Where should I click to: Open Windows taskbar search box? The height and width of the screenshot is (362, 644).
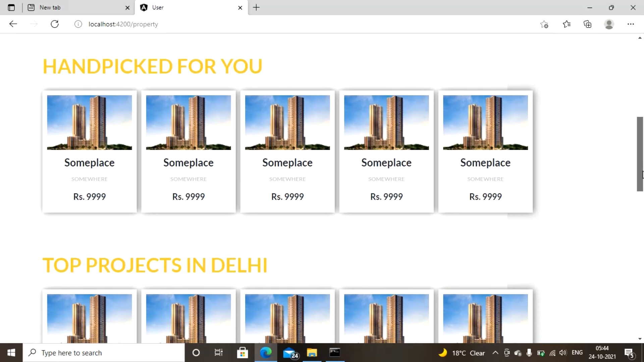tap(104, 353)
